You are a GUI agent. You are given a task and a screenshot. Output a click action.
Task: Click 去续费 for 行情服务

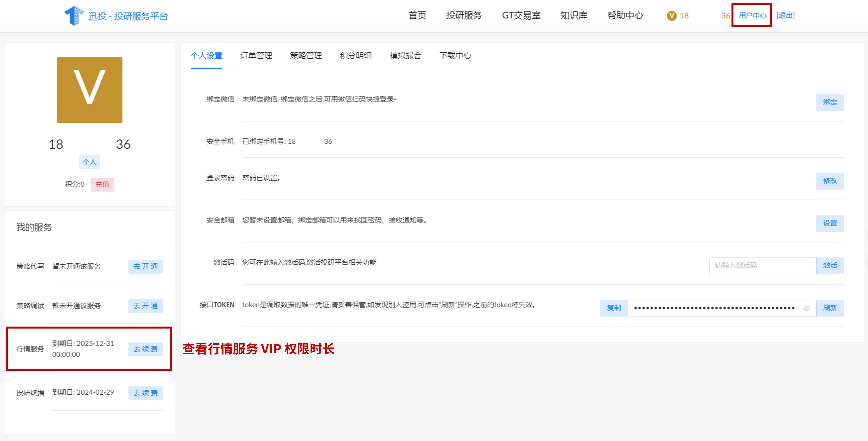pos(145,349)
